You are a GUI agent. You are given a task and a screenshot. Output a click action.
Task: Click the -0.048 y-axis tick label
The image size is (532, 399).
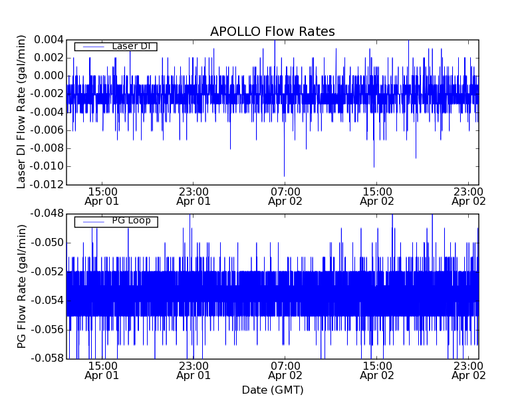(47, 213)
